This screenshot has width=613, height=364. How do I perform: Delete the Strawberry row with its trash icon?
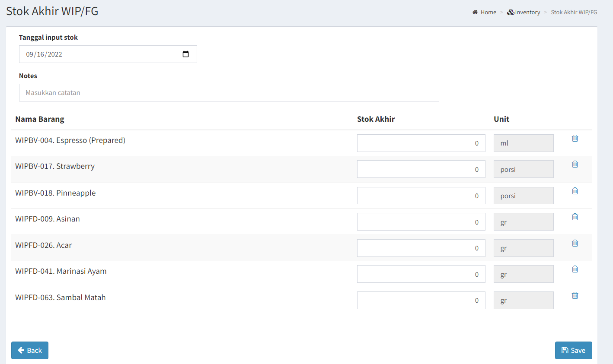click(575, 164)
